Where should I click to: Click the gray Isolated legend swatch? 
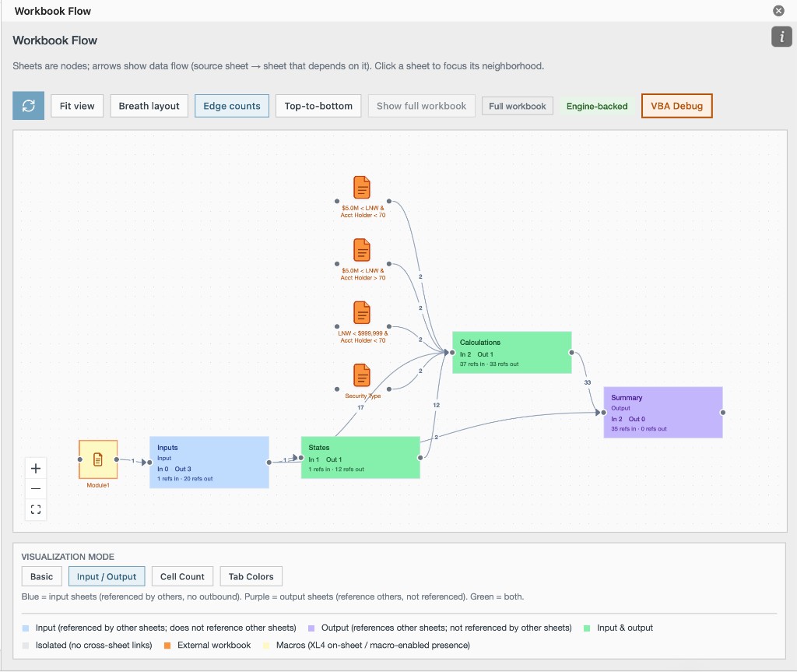click(26, 646)
